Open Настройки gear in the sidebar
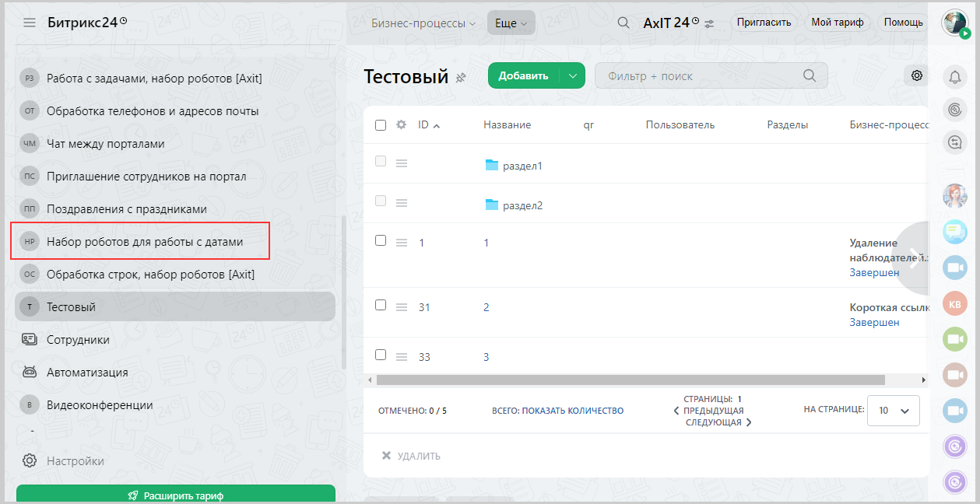 coord(30,460)
